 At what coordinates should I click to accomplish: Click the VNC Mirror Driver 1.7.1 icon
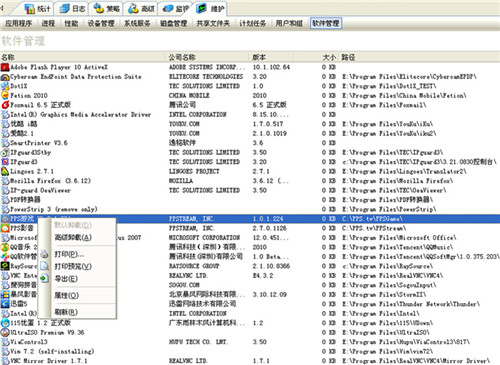click(5, 361)
